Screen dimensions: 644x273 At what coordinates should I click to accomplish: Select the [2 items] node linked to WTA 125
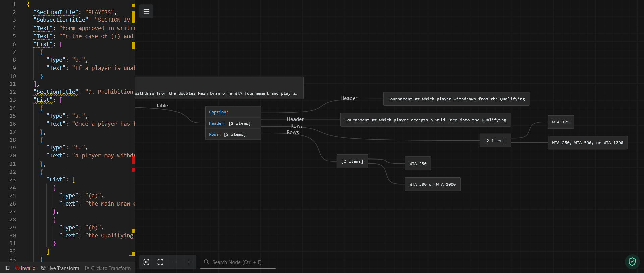495,141
